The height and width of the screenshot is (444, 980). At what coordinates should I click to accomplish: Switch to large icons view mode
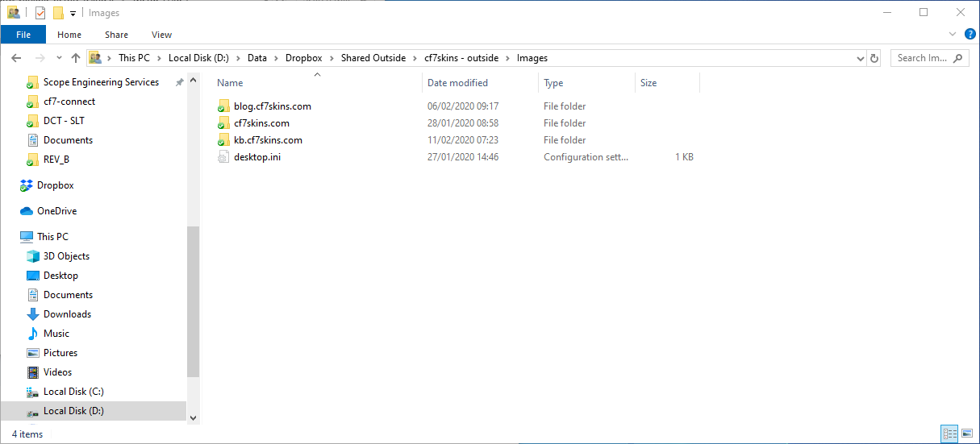pyautogui.click(x=966, y=434)
